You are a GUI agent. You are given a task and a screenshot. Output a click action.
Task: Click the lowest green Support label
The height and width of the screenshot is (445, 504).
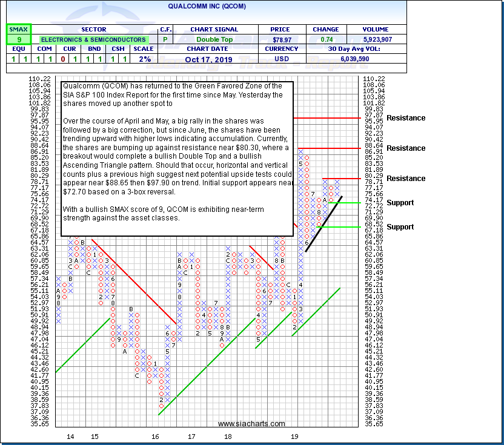(x=400, y=227)
